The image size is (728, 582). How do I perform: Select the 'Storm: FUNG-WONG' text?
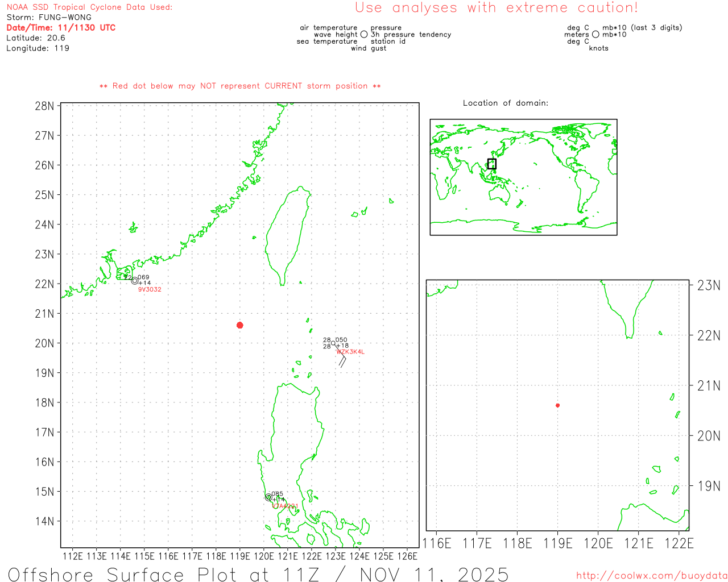pos(49,18)
